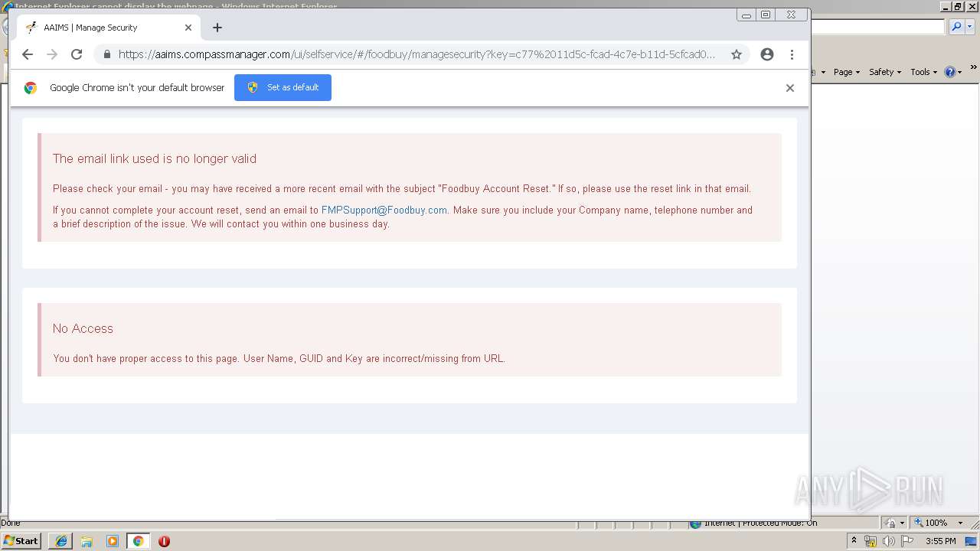This screenshot has width=980, height=551.
Task: Minimize the Chrome window
Action: click(746, 15)
